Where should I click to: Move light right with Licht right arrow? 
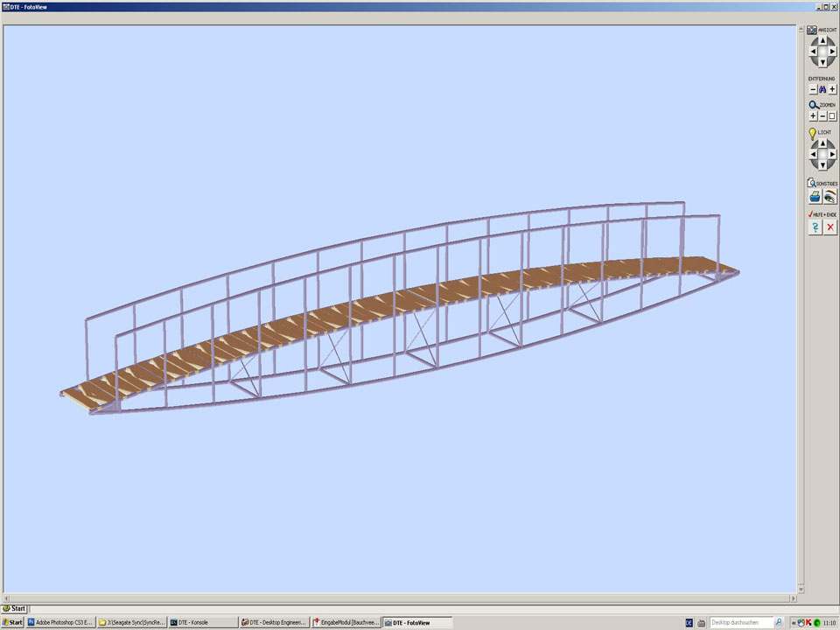click(833, 154)
